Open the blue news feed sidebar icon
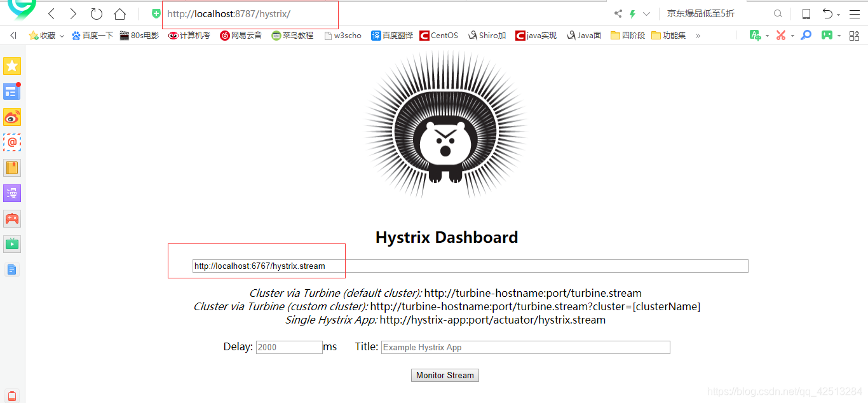This screenshot has height=403, width=868. (12, 92)
